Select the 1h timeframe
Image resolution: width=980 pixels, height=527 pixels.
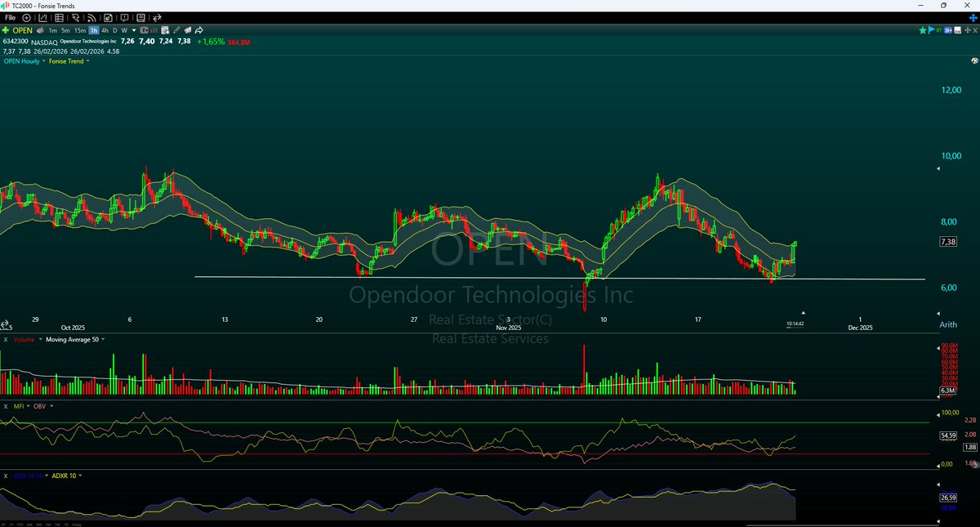[94, 30]
